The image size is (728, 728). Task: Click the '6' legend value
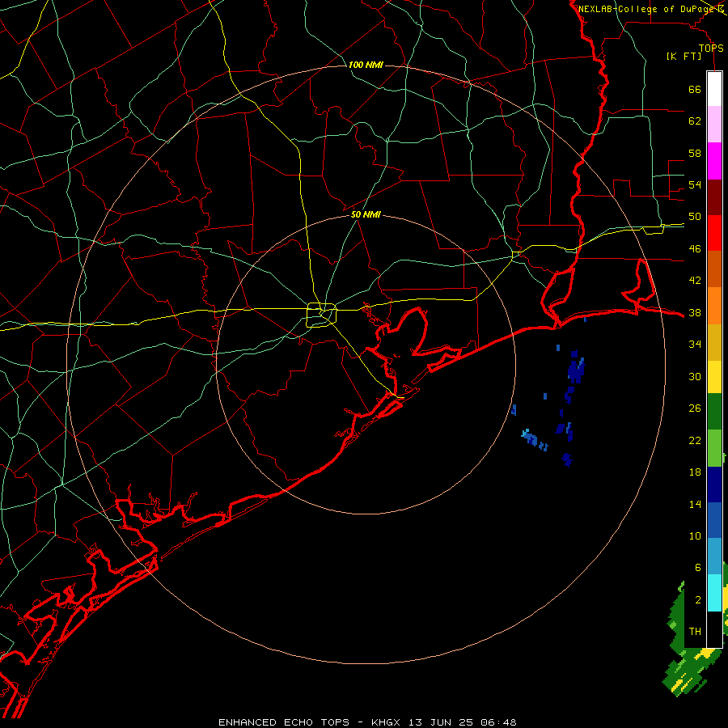tap(697, 568)
